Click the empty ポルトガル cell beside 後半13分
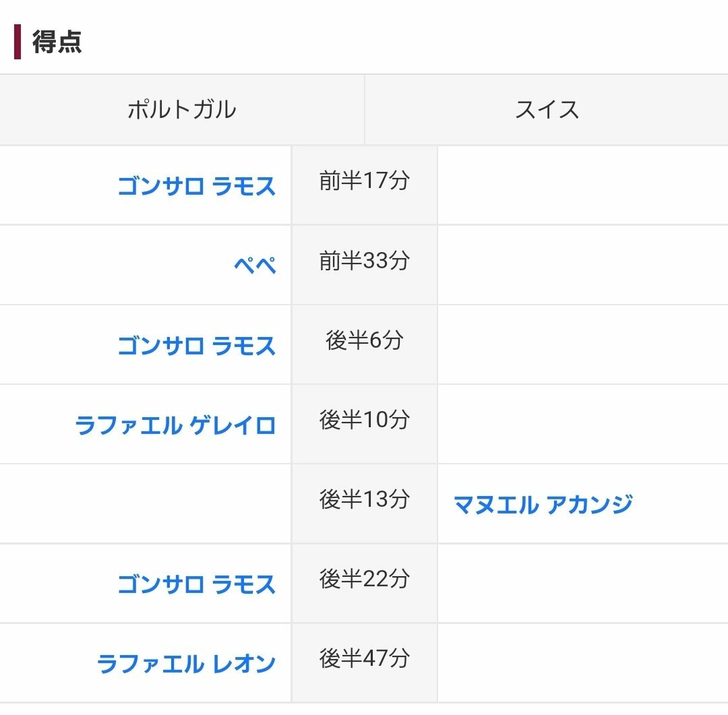Screen dimensions: 728x715 pyautogui.click(x=146, y=503)
